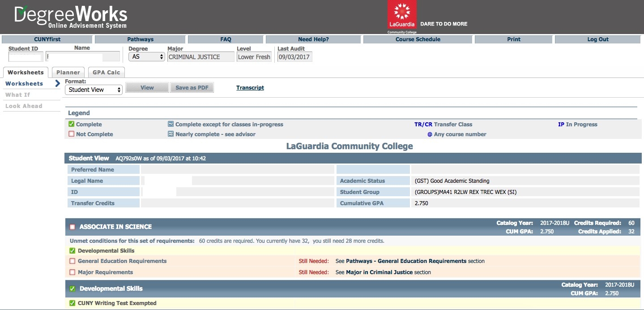
Task: Click the Complete except in-progress legend icon
Action: tap(171, 124)
